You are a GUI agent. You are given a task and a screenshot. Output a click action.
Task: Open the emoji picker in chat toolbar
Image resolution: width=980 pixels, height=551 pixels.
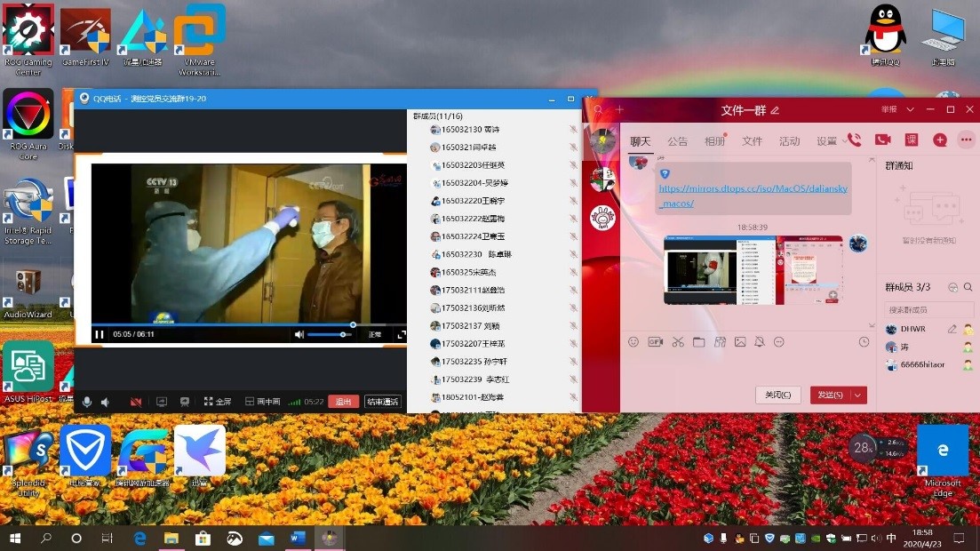[633, 342]
